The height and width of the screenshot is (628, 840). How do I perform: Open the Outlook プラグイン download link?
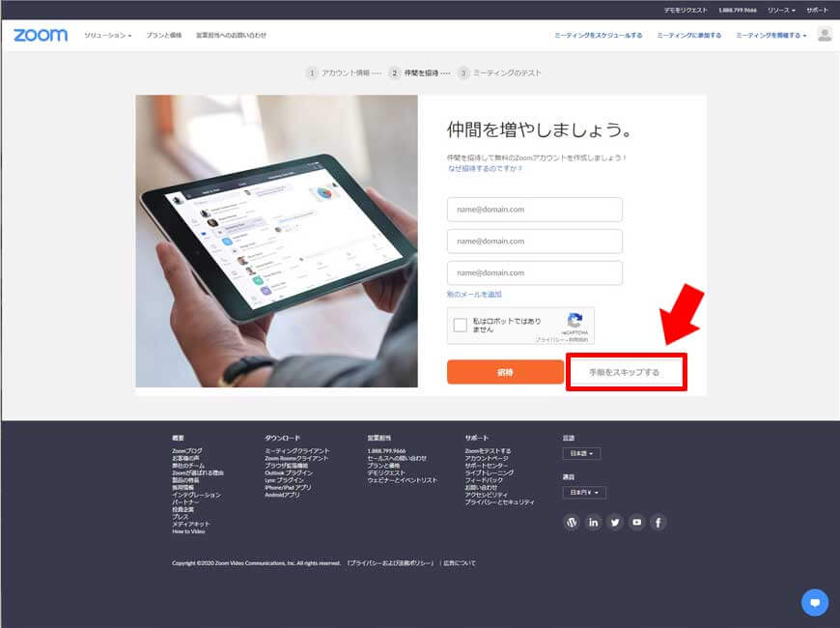click(289, 473)
